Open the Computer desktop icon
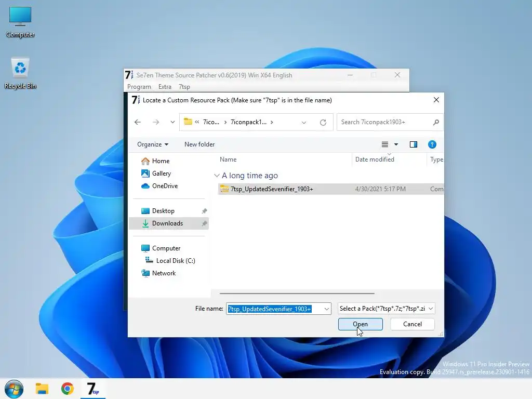This screenshot has height=399, width=532. tap(20, 22)
